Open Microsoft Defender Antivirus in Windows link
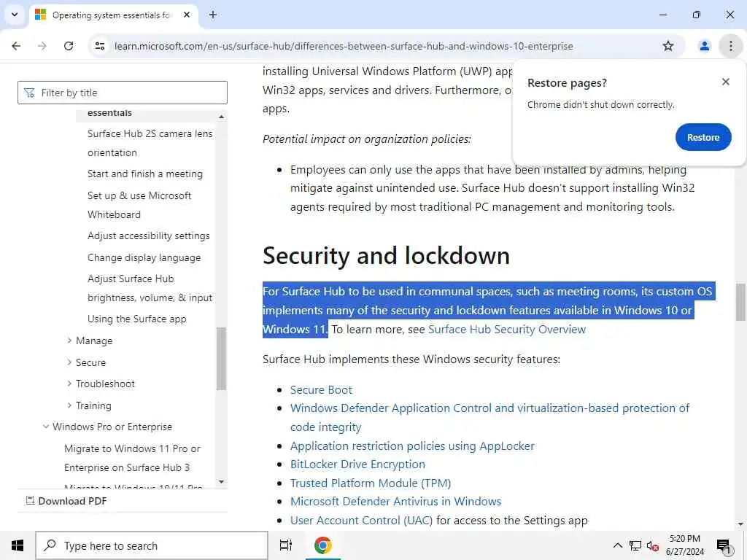Screen dimensions: 747x560 395,502
